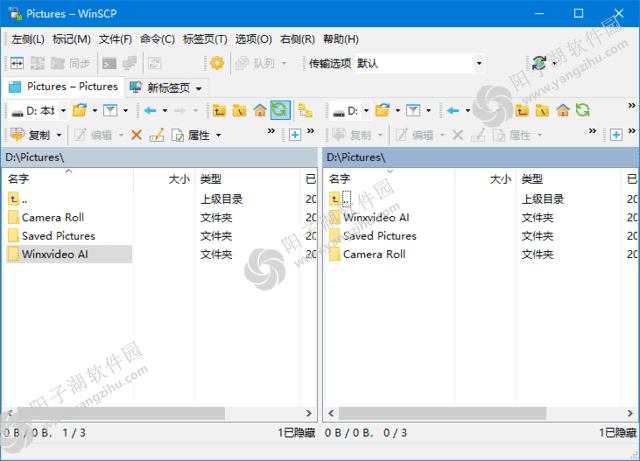
Task: Sort left panel by 大小 column header
Action: tap(164, 179)
